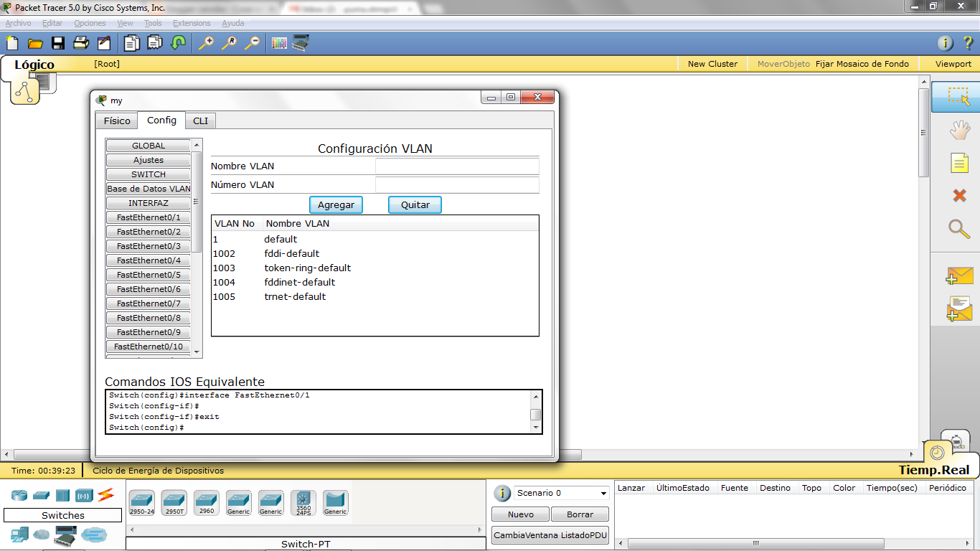Click Fijar Mosaico de Fondo
Image resolution: width=980 pixels, height=551 pixels.
(x=862, y=64)
